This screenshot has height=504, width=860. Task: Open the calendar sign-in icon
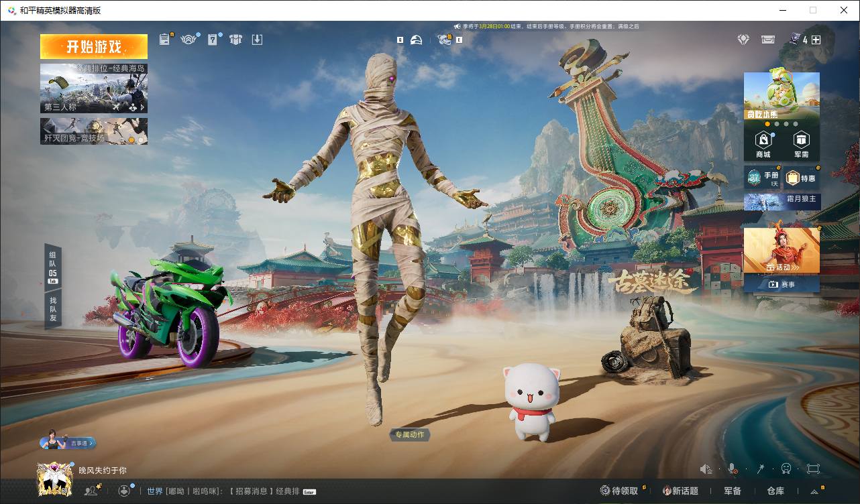click(213, 40)
